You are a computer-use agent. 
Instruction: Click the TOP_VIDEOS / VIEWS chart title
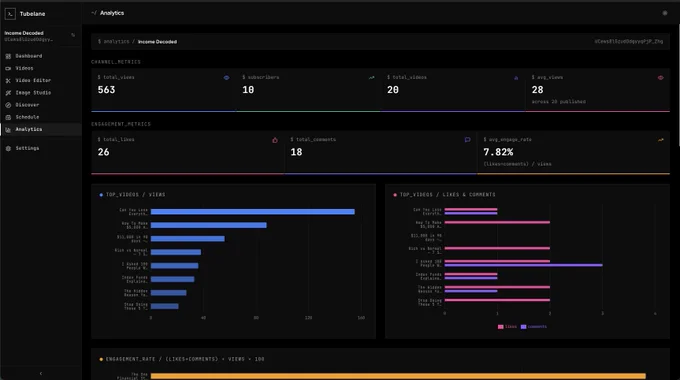(135, 195)
